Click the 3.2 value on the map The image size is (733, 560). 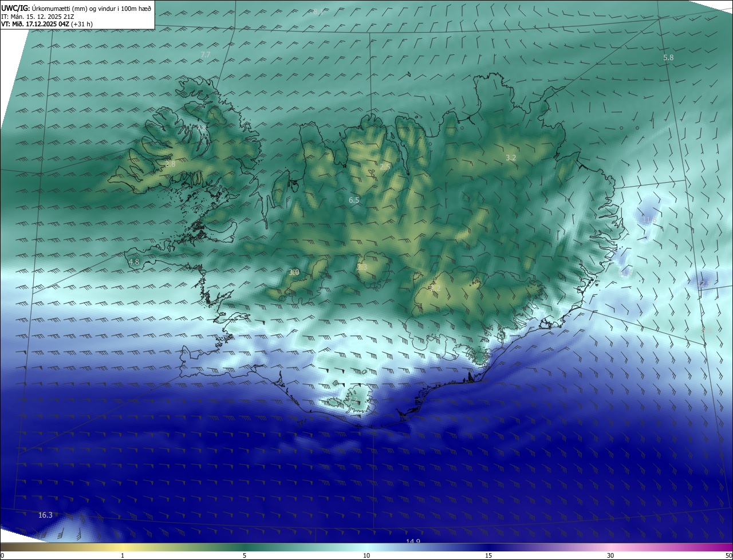pos(511,157)
